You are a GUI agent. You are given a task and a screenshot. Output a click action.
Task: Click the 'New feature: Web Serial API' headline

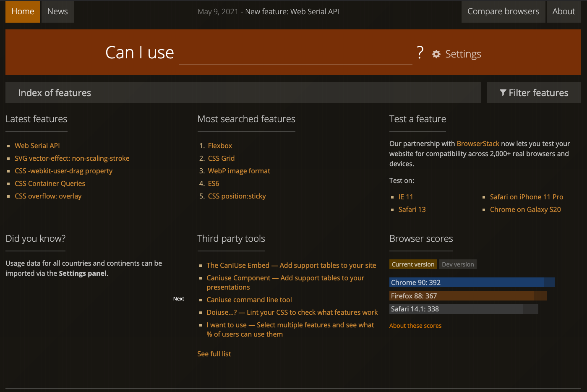point(292,12)
